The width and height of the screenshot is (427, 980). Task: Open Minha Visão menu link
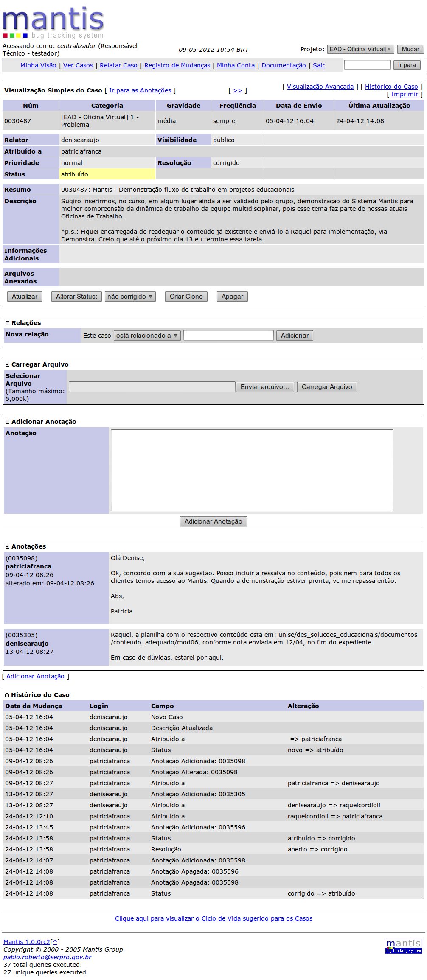38,65
